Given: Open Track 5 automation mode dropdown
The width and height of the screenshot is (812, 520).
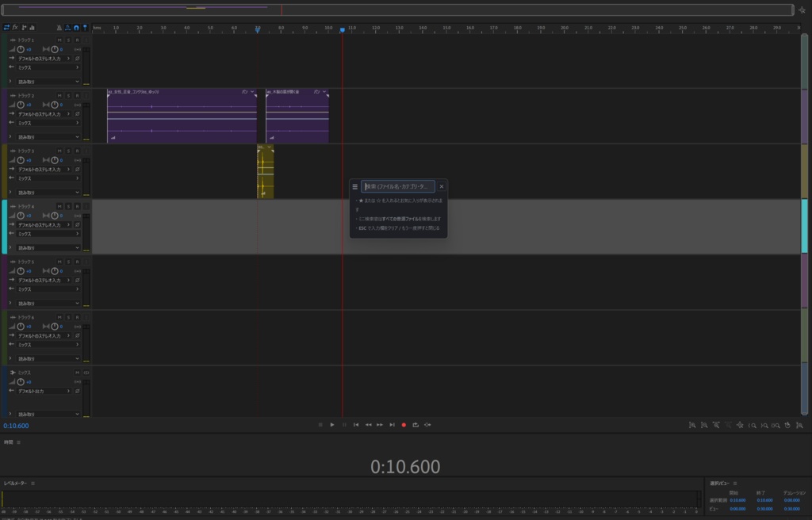Looking at the screenshot, I should click(48, 303).
